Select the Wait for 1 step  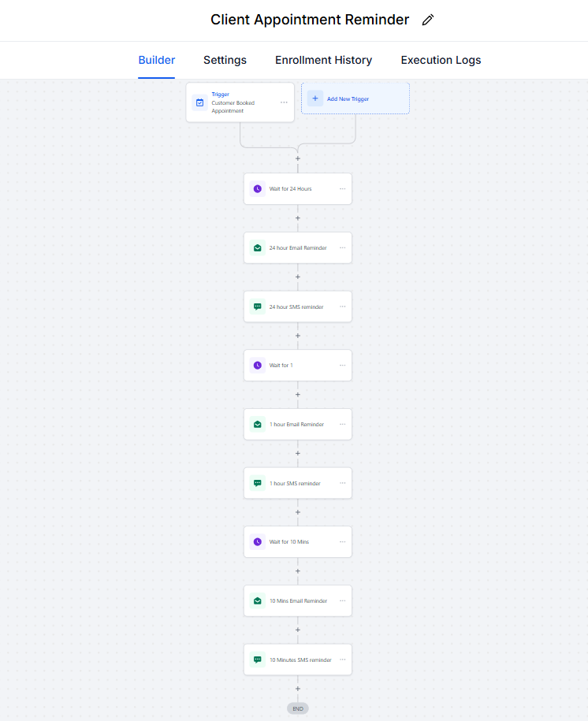297,366
